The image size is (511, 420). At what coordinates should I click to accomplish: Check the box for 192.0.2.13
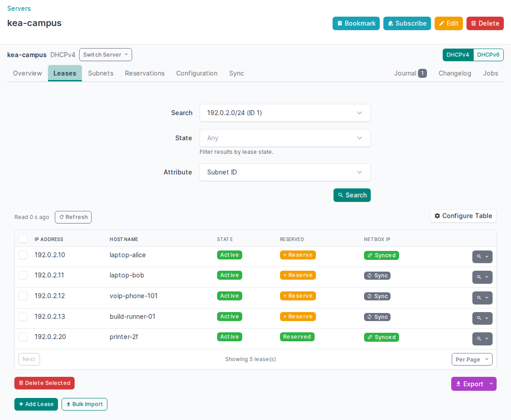(x=23, y=316)
